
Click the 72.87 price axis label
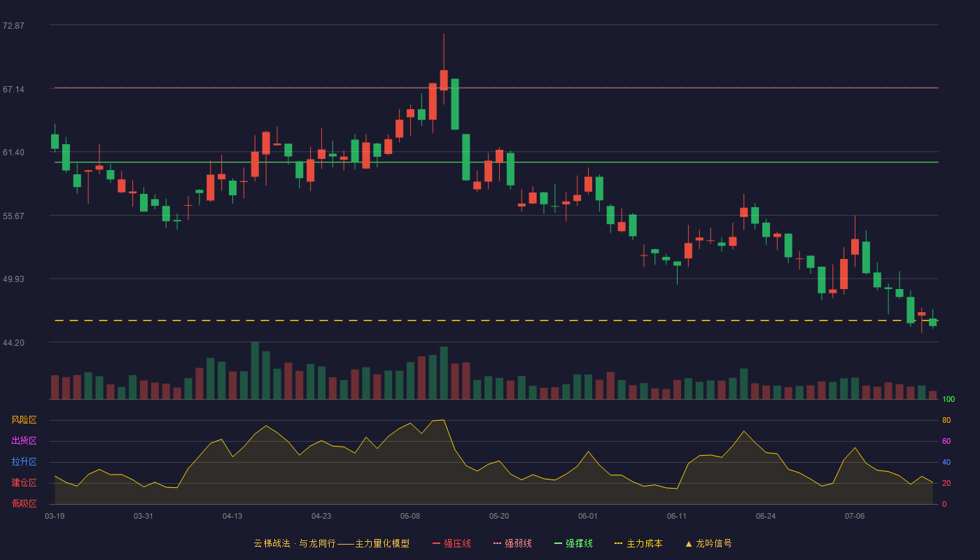[x=13, y=26]
